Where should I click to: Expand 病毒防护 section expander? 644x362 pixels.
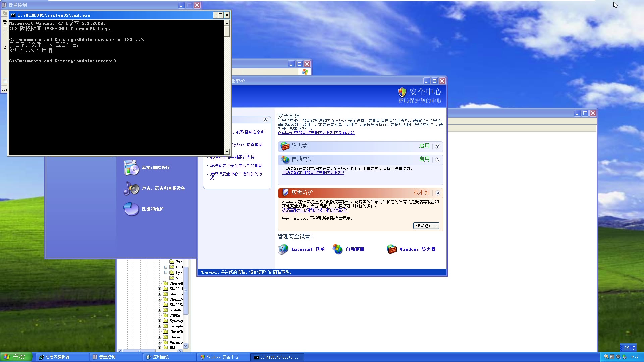tap(437, 193)
